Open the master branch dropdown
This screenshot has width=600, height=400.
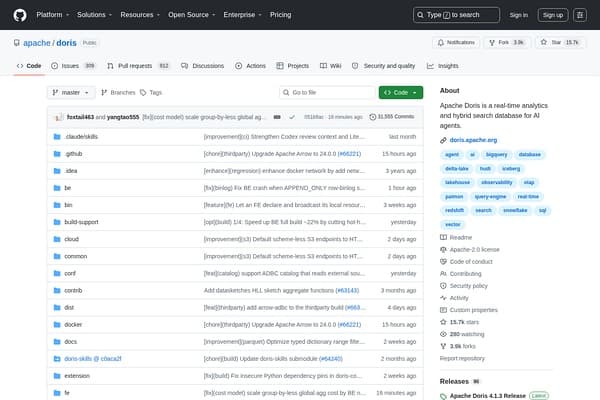pos(71,93)
